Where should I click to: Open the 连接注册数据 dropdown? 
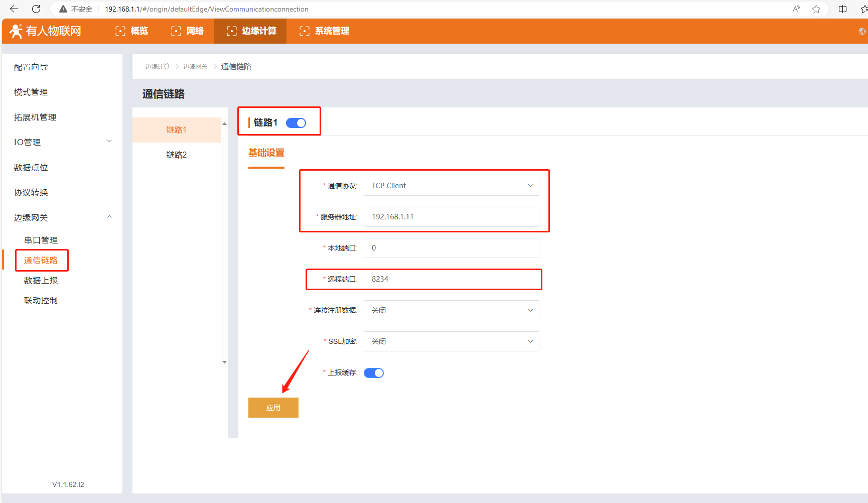(451, 310)
